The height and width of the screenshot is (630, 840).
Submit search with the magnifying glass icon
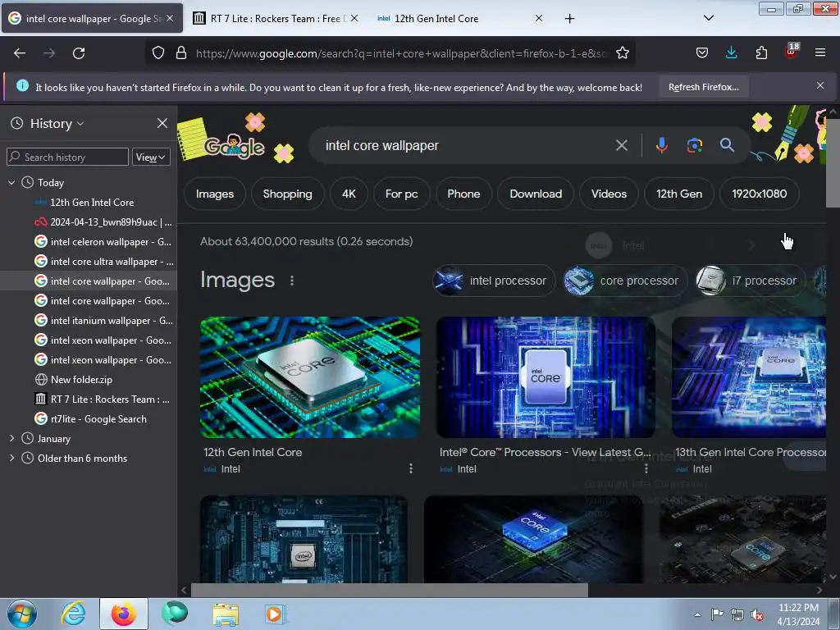[727, 145]
